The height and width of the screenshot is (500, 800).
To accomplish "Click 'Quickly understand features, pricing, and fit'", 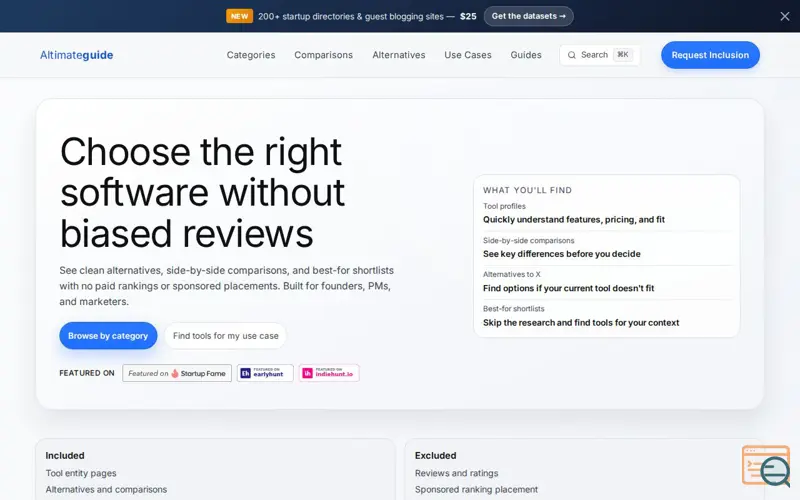I will coord(574,219).
